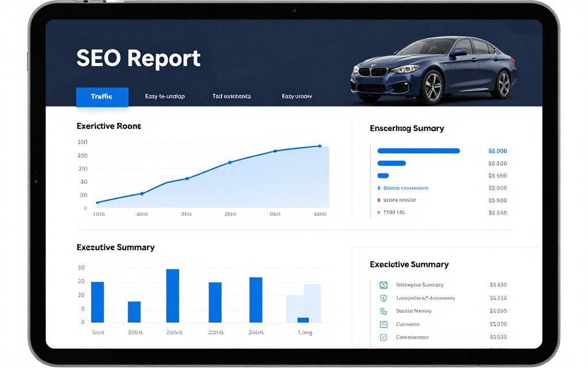Click the shield icon beside $$238
The height and width of the screenshot is (368, 588).
383,298
